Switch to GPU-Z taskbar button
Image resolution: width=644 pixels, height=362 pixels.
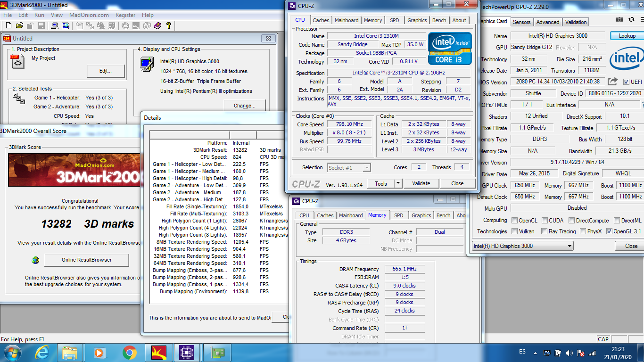tap(217, 352)
